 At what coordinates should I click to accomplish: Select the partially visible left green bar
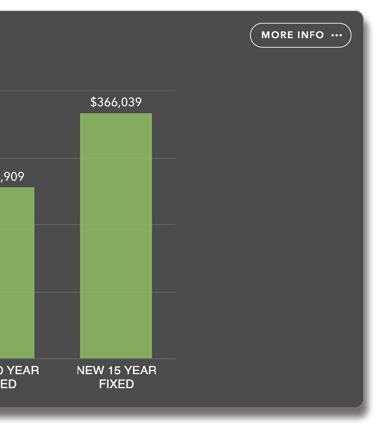pos(17,272)
